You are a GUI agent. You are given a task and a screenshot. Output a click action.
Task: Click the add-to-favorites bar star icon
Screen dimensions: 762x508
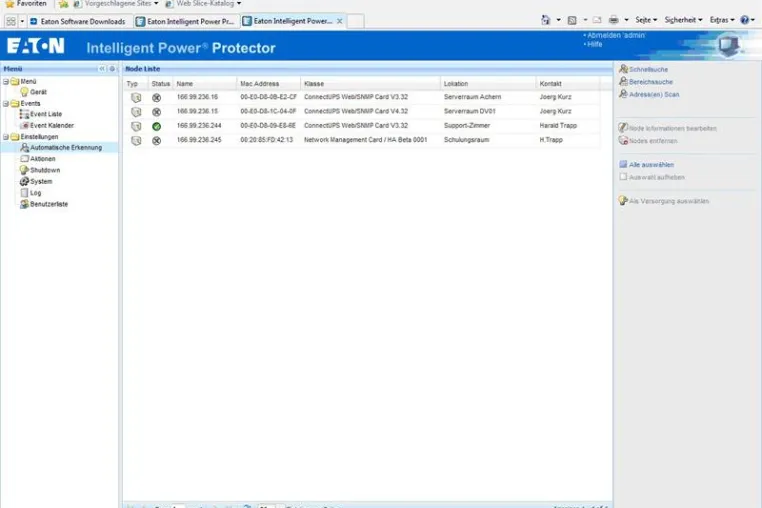click(63, 4)
